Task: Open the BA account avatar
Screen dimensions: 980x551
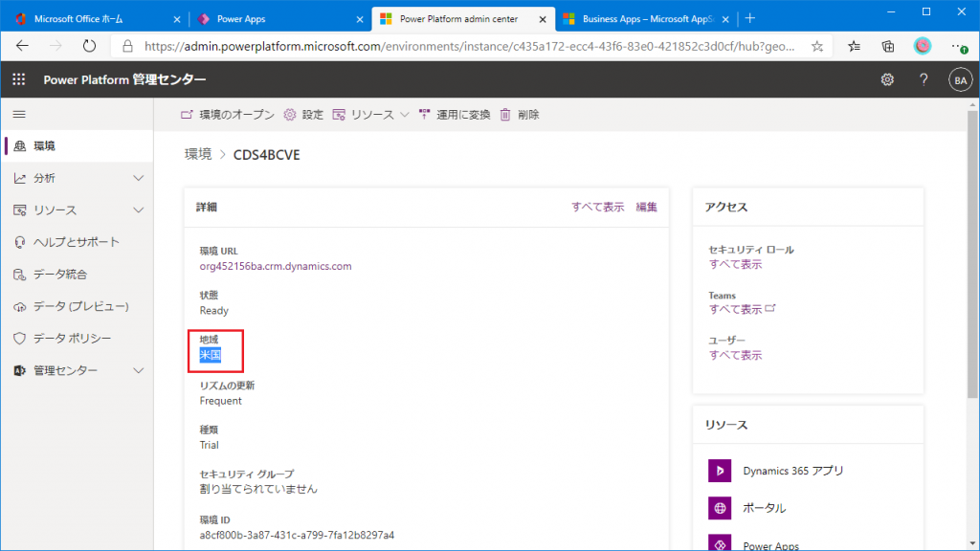Action: click(x=960, y=80)
